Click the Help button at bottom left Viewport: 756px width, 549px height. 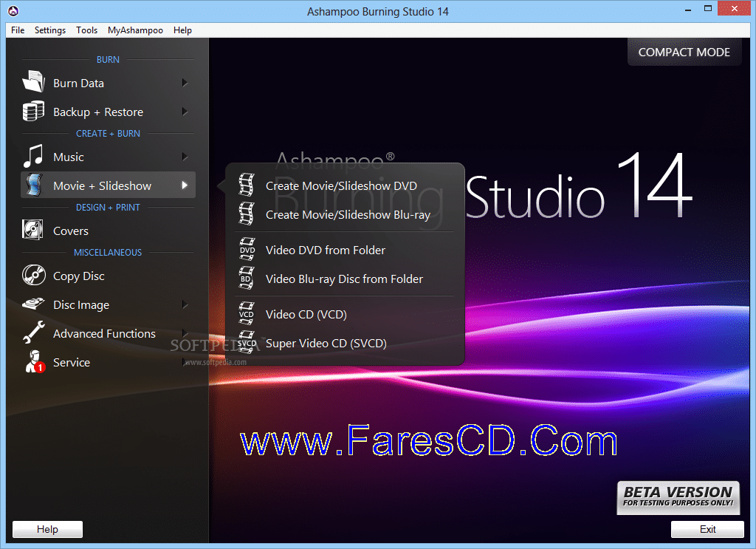tap(47, 529)
